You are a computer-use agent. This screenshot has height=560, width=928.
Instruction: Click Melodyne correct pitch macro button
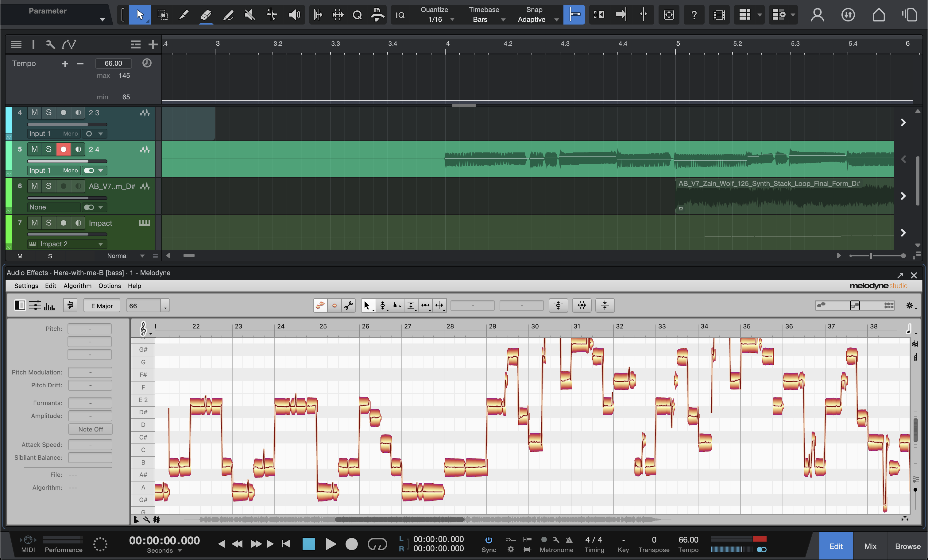click(558, 305)
